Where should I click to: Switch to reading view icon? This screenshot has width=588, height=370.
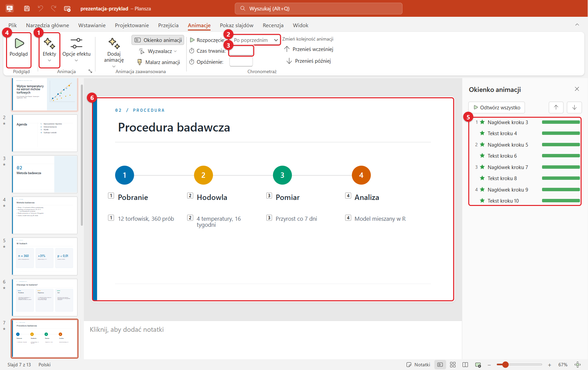(x=465, y=365)
